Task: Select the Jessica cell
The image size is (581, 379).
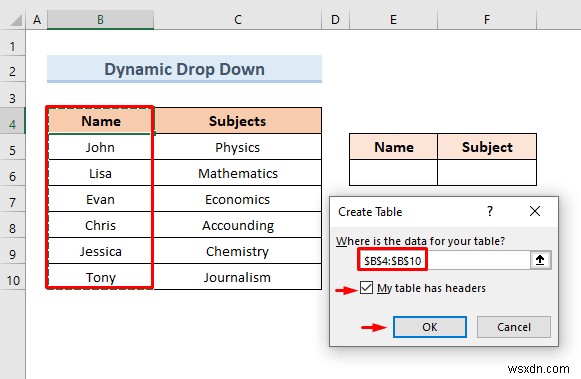Action: pyautogui.click(x=100, y=251)
